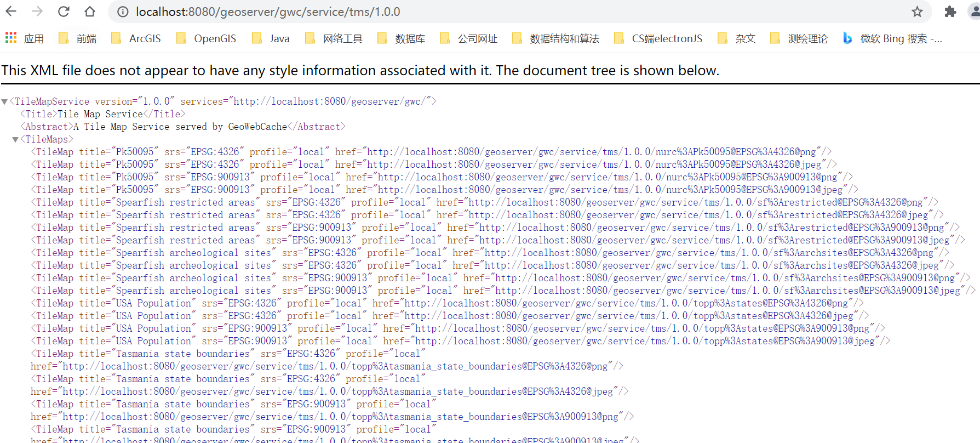Open the Bing search bookmark
The height and width of the screenshot is (443, 980).
pos(893,38)
